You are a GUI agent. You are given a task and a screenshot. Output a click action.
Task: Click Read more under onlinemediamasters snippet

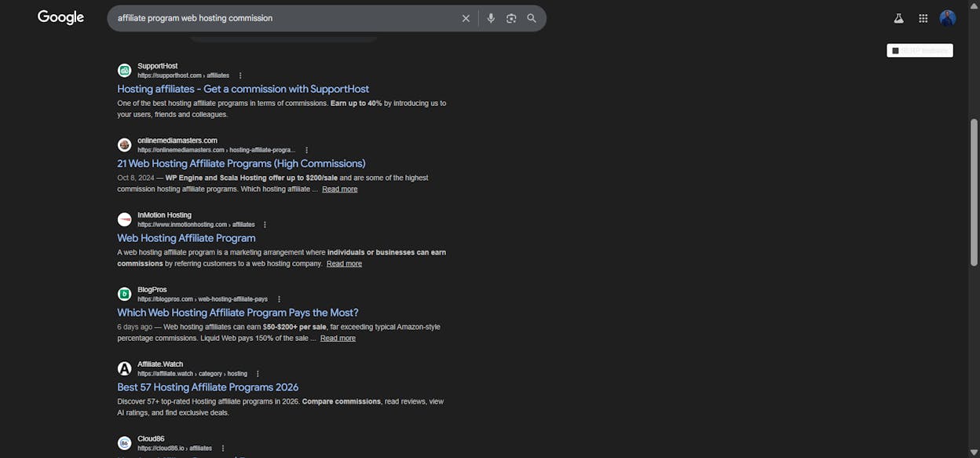[x=339, y=189]
